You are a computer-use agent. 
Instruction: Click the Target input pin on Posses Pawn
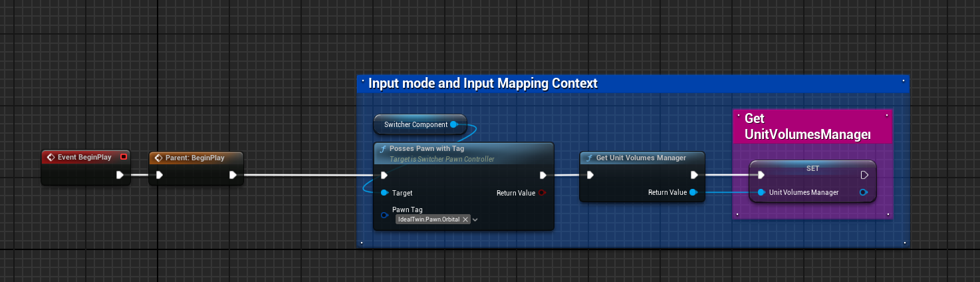(x=384, y=193)
